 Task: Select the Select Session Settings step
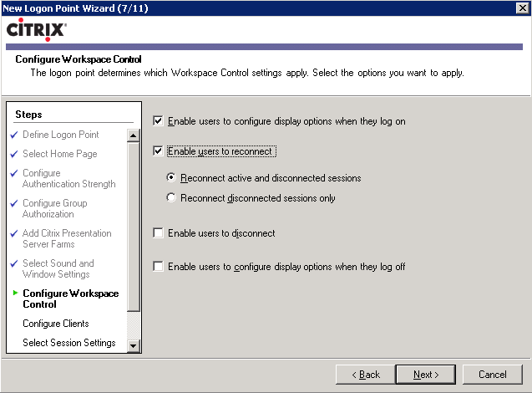pyautogui.click(x=69, y=342)
